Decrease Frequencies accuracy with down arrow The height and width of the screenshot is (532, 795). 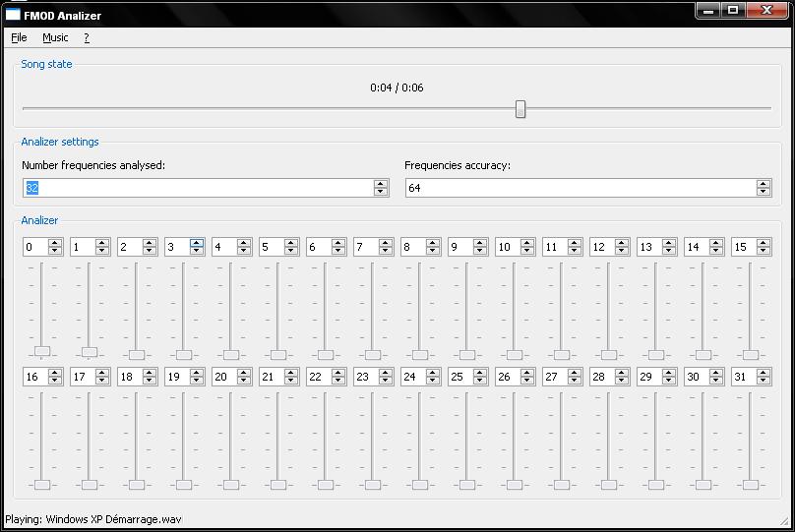point(764,192)
